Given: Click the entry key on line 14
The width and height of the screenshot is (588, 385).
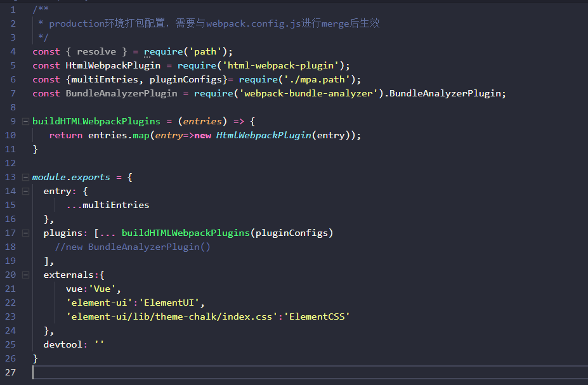Looking at the screenshot, I should pos(57,191).
